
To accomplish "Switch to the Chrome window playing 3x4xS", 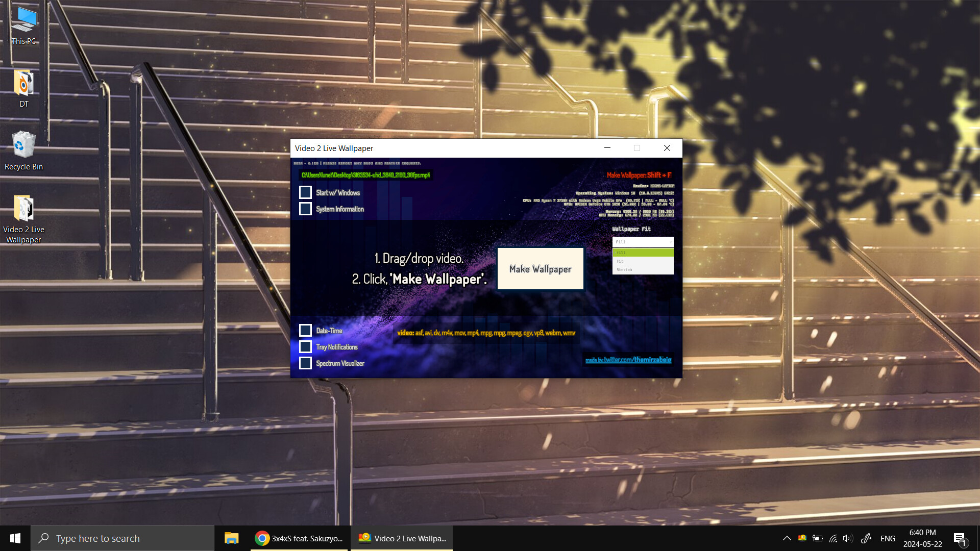I will click(x=299, y=538).
